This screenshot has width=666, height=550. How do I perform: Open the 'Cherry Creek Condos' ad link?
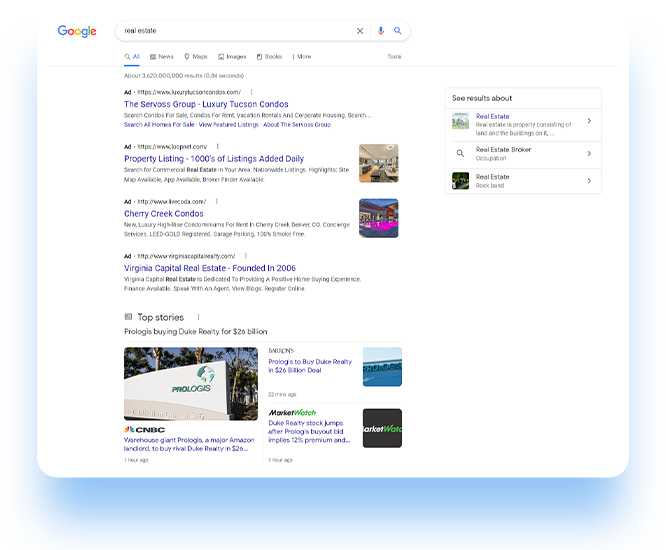(164, 214)
